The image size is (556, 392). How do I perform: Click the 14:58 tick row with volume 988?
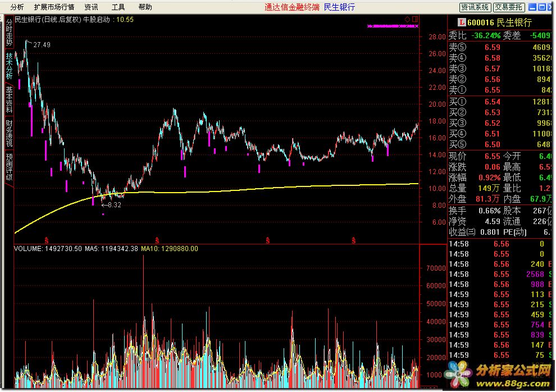coord(500,284)
